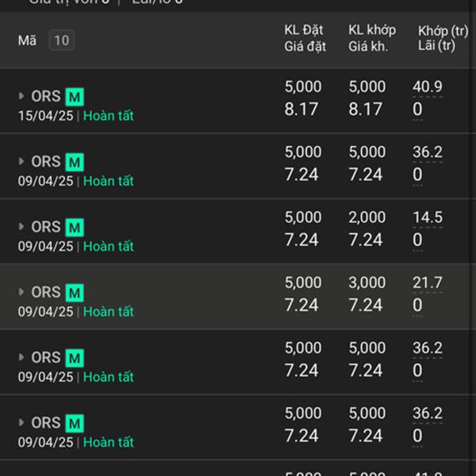The width and height of the screenshot is (476, 476).
Task: Click Hoàn tất on the 2,000-matched order
Action: [109, 246]
